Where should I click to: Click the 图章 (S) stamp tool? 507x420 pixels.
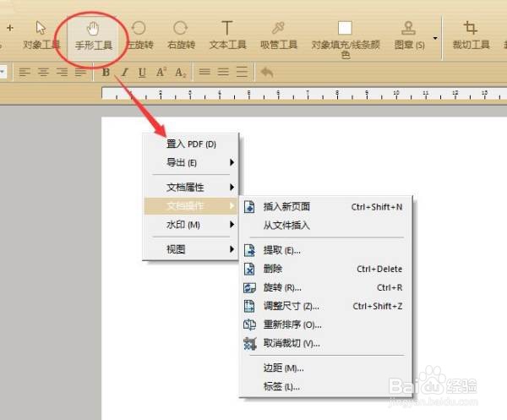(x=409, y=35)
